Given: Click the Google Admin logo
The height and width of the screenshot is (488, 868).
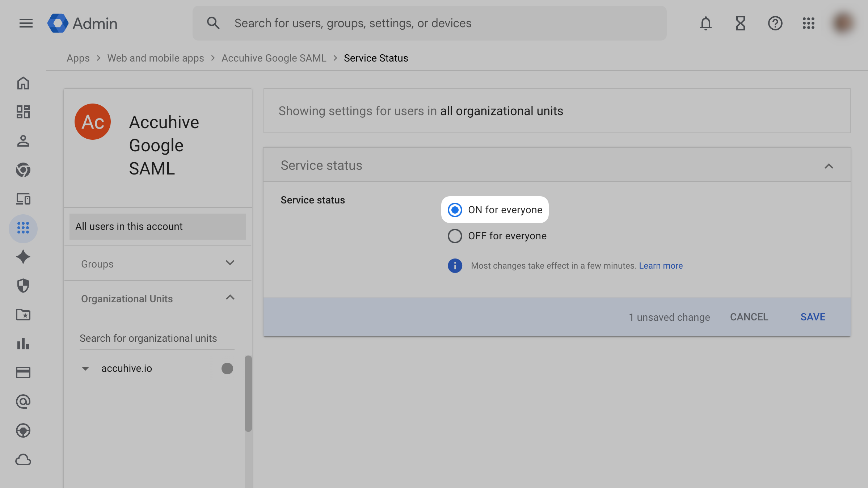Looking at the screenshot, I should point(83,23).
